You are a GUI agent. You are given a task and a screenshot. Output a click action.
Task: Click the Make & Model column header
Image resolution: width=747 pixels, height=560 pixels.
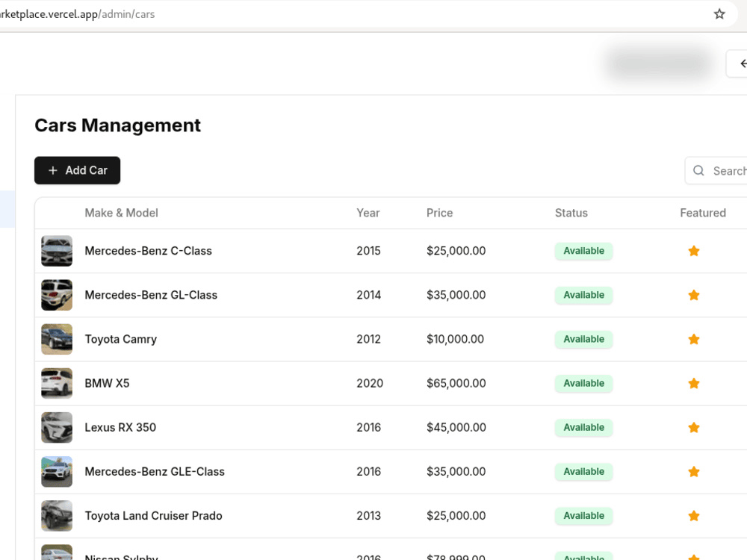[x=122, y=213]
